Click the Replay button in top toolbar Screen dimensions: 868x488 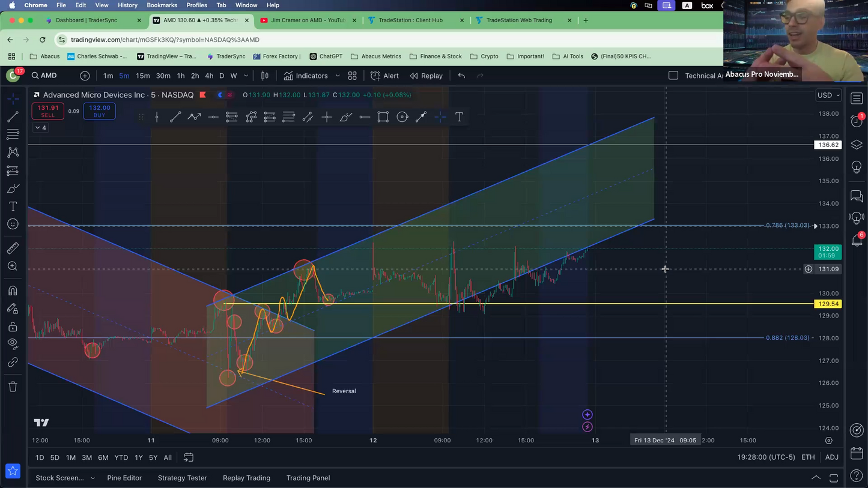426,76
